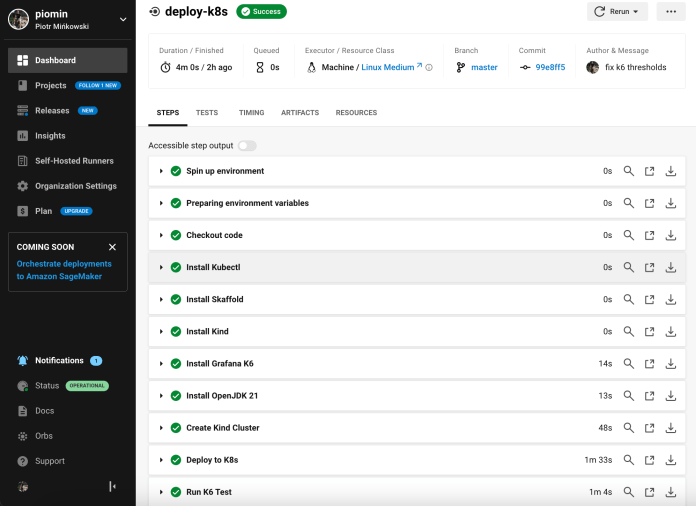Search output of Spin up environment step
696x506 pixels.
(629, 171)
